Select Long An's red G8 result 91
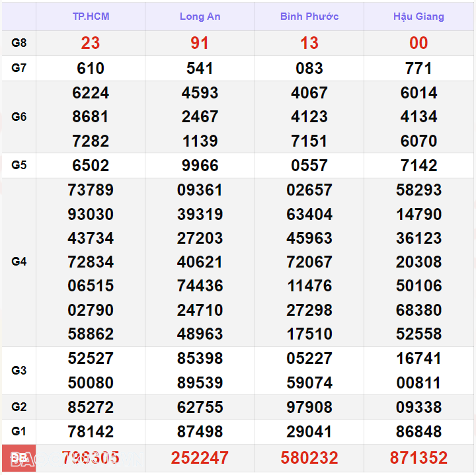This screenshot has height=475, width=476. click(200, 43)
